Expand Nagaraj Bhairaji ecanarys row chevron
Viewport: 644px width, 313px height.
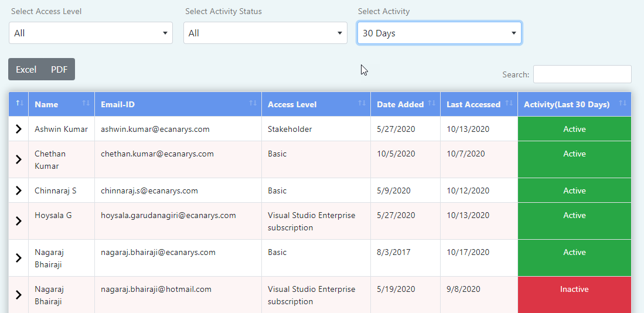tap(19, 258)
